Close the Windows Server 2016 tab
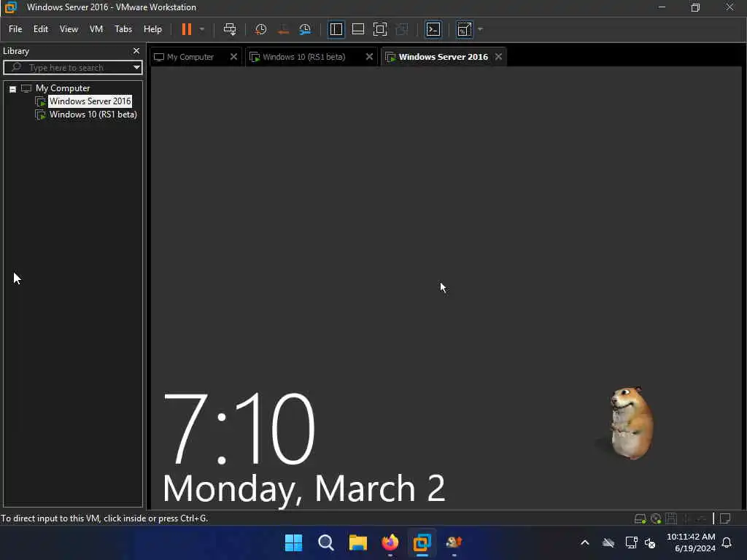The image size is (747, 560). coord(498,57)
